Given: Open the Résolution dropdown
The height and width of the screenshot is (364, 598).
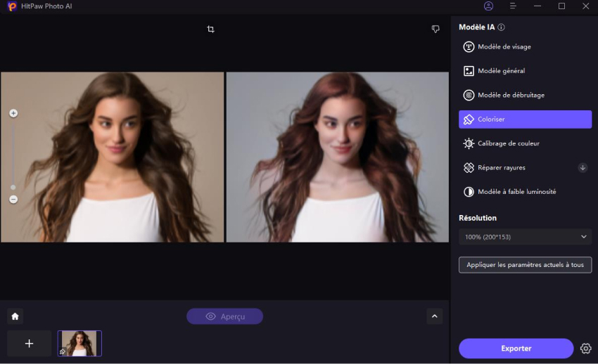Looking at the screenshot, I should pos(525,237).
